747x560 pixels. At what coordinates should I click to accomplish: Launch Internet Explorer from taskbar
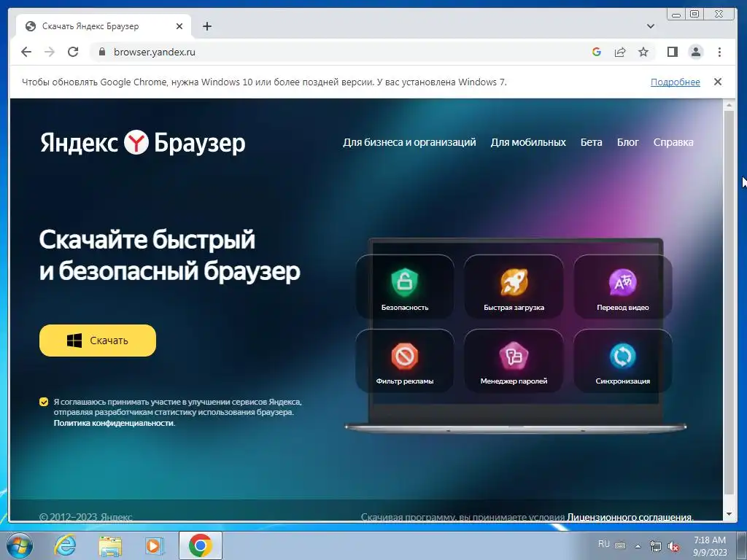65,545
